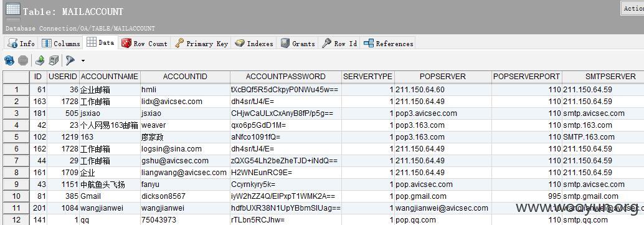Open the Indexes tab
Screen dimensions: 644x225
254,43
